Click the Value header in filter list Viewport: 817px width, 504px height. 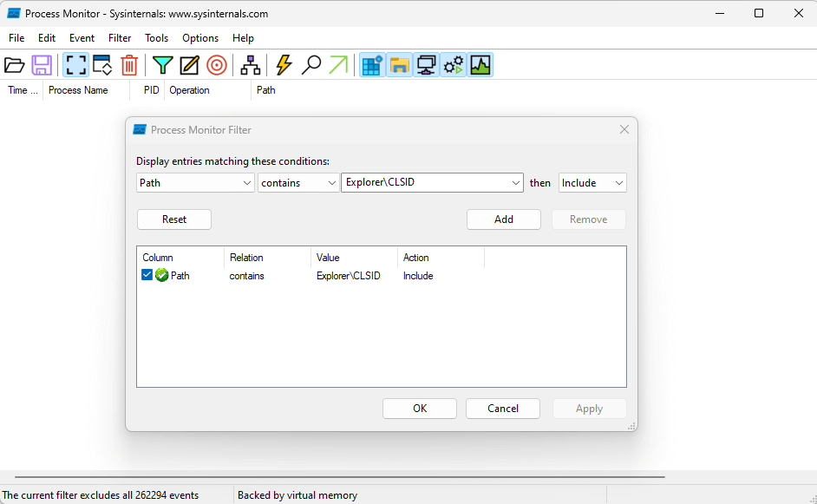(x=328, y=258)
